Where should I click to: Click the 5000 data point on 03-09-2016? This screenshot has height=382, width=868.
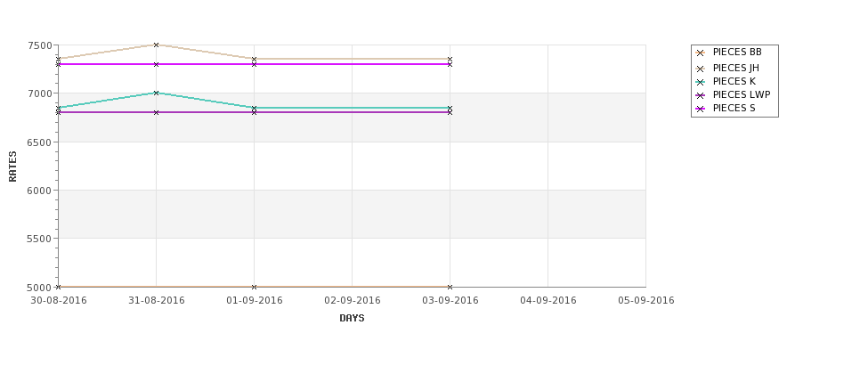[x=450, y=287]
